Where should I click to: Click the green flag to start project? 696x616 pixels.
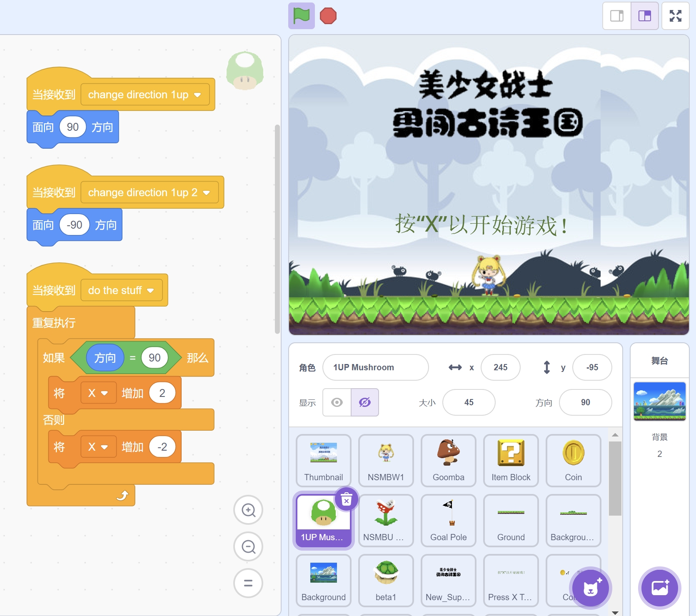pyautogui.click(x=301, y=16)
